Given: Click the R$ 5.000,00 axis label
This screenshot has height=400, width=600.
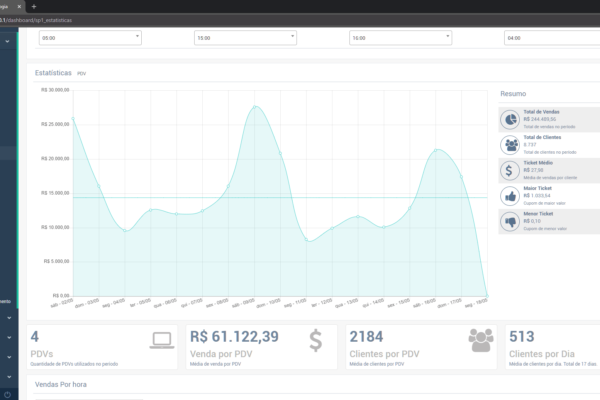Looking at the screenshot, I should pyautogui.click(x=57, y=261).
